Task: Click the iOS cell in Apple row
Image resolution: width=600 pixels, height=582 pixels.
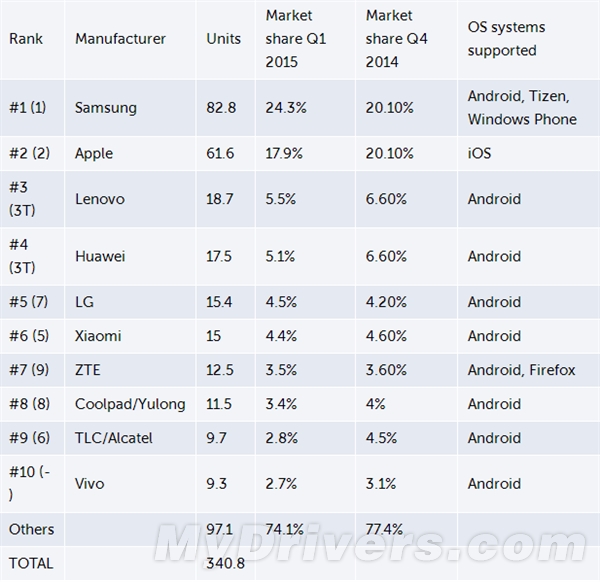Action: (x=480, y=153)
